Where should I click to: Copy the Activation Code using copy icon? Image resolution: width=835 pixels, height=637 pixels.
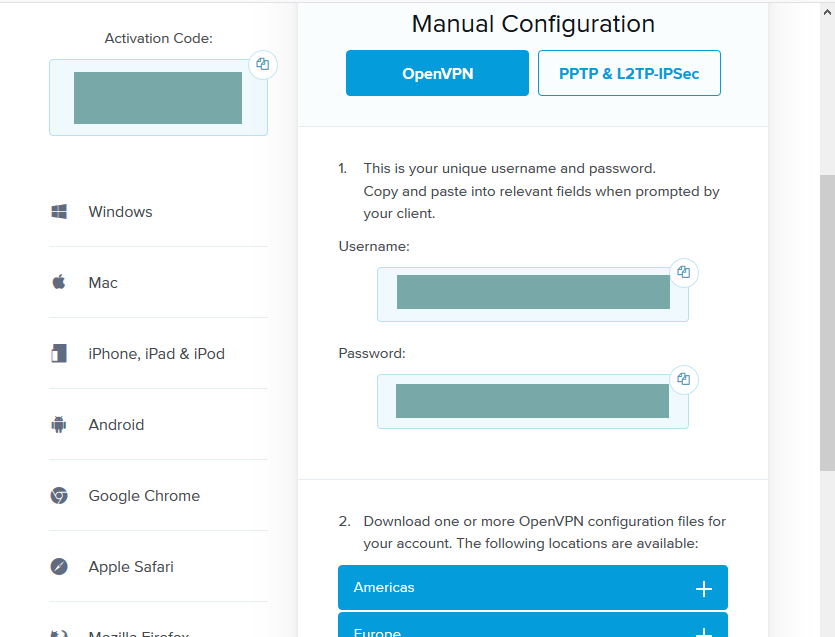pos(262,64)
